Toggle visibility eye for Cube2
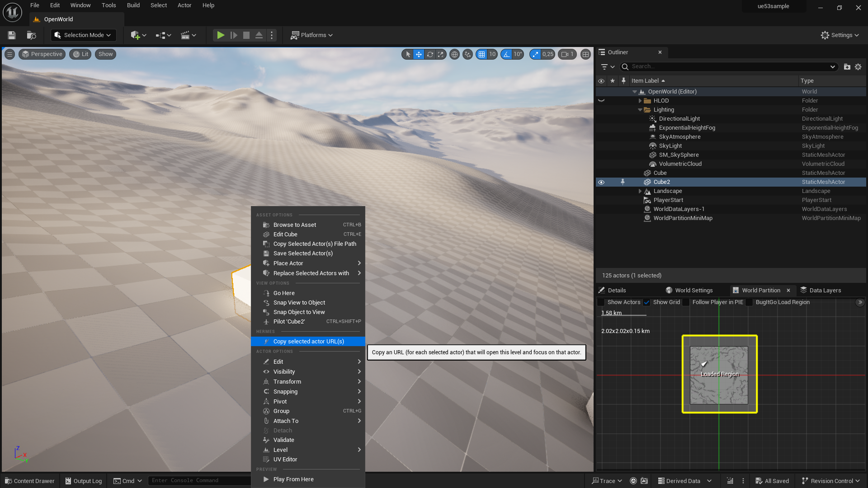The width and height of the screenshot is (868, 488). (601, 182)
